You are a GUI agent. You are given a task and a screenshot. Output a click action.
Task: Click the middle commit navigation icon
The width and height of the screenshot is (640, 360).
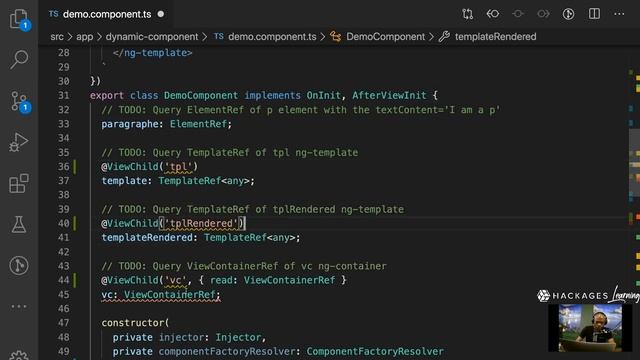pyautogui.click(x=518, y=14)
